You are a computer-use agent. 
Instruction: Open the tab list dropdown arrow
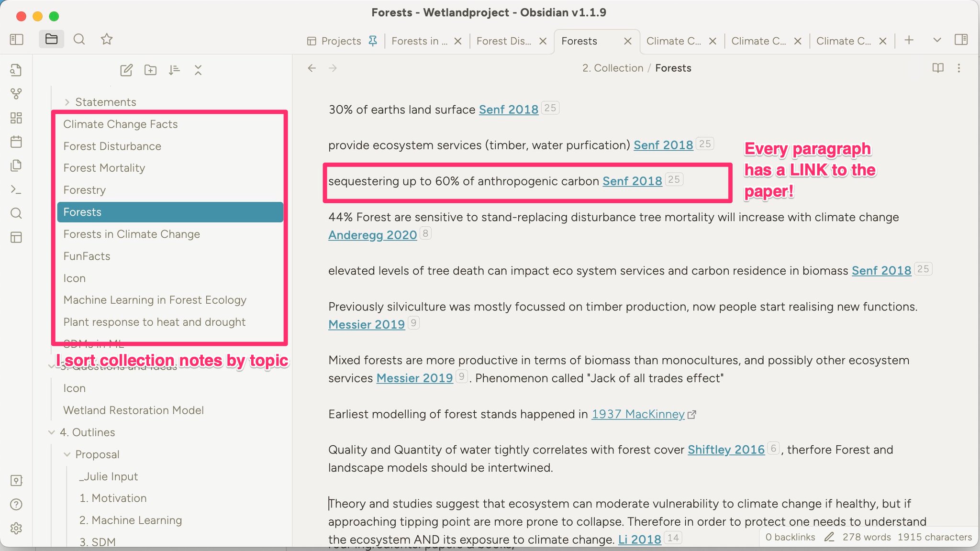click(937, 40)
